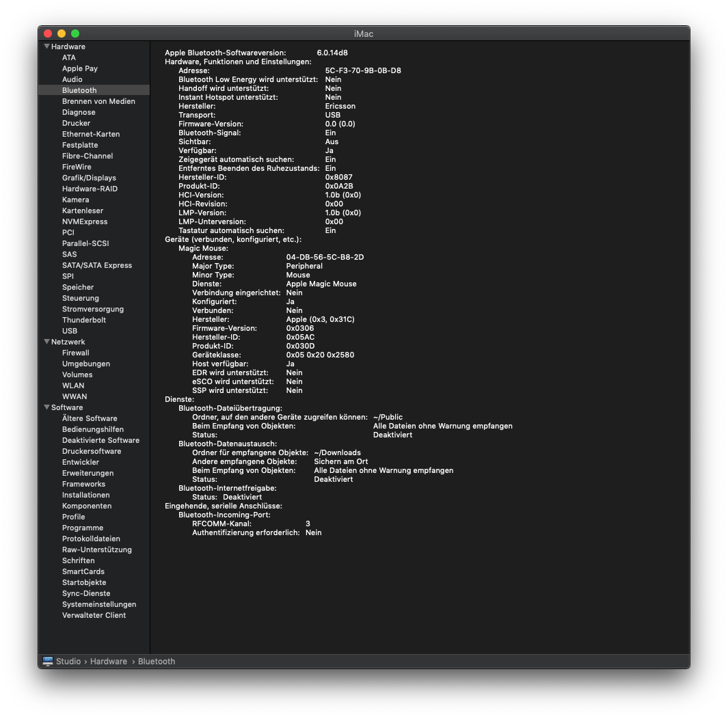Select PCI in the sidebar
This screenshot has width=728, height=719.
click(x=68, y=232)
